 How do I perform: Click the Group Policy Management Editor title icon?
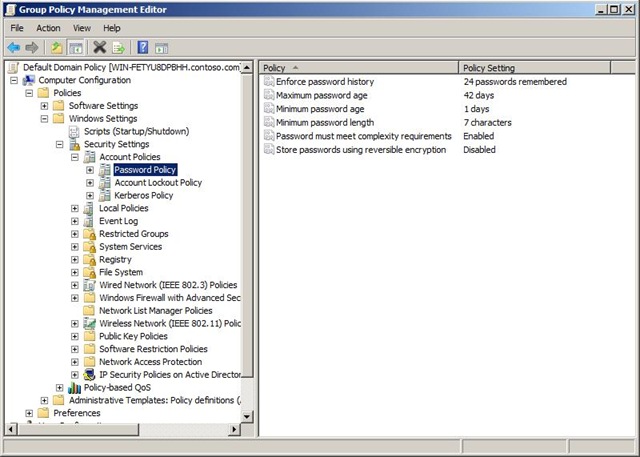(10, 9)
